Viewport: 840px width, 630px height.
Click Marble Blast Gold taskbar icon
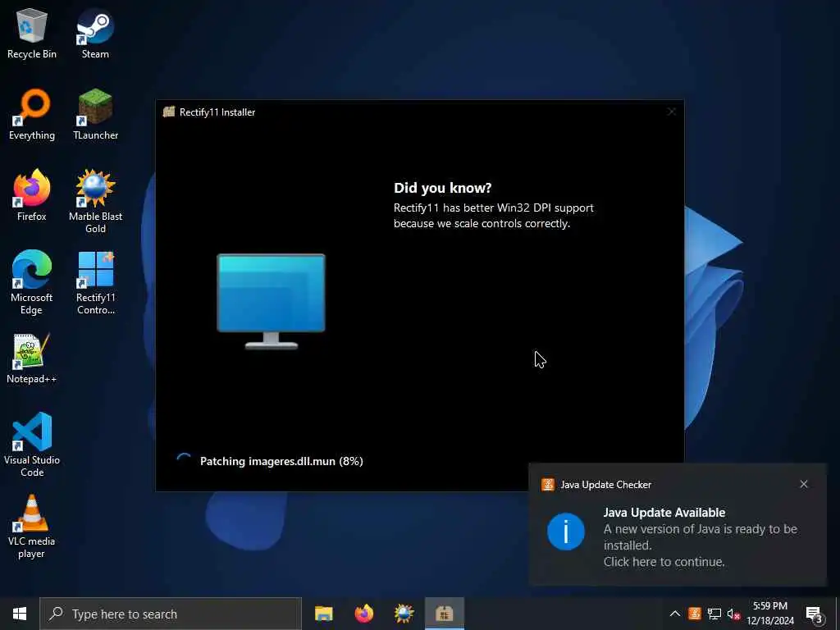point(404,614)
